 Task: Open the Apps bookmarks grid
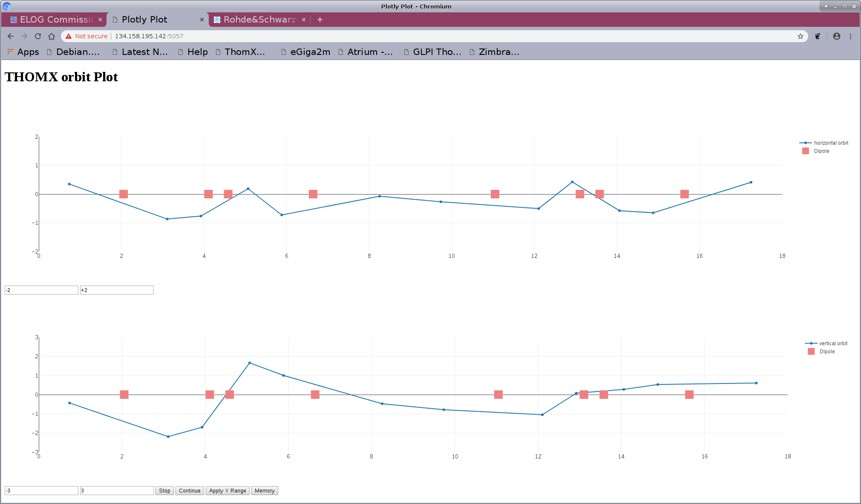click(x=23, y=52)
